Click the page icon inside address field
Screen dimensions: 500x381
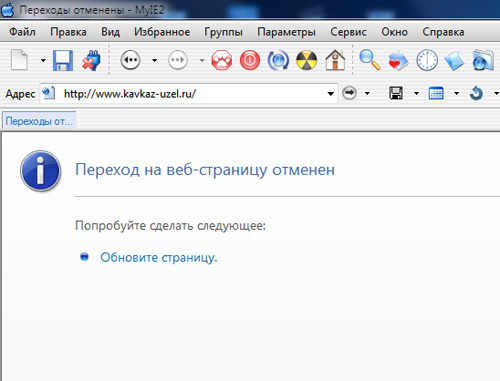coord(49,93)
